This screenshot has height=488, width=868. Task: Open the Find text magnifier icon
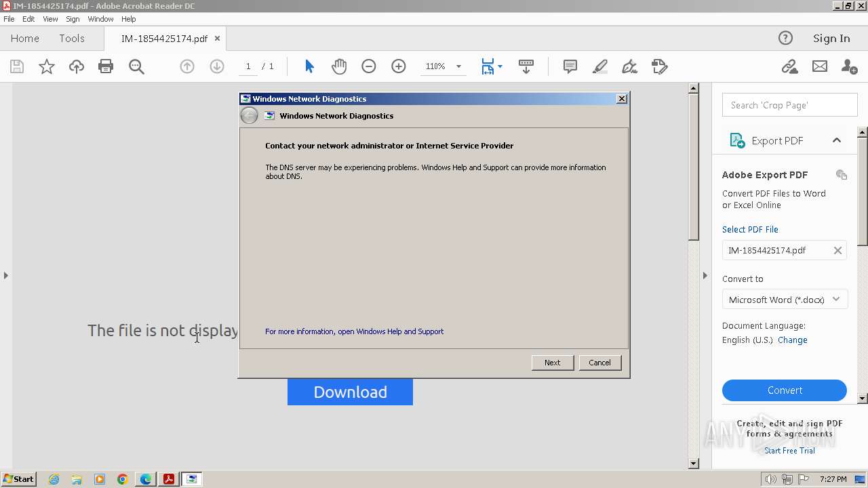[136, 66]
